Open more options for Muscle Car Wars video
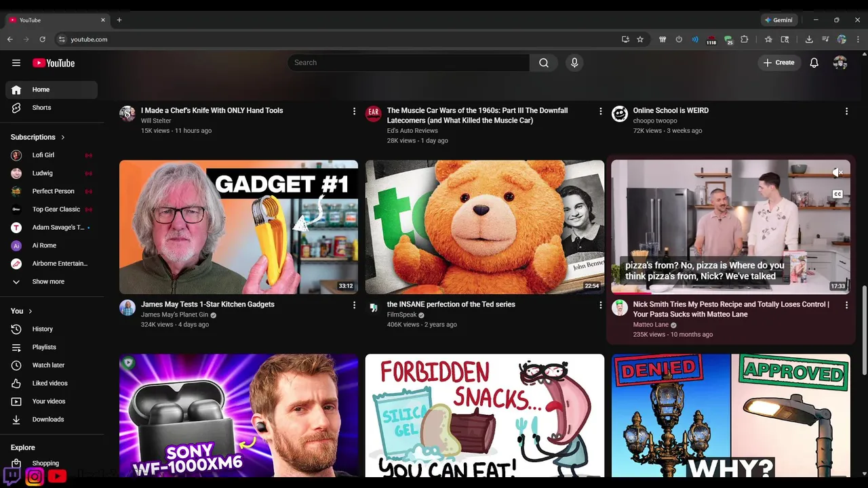The image size is (868, 488). pos(600,111)
